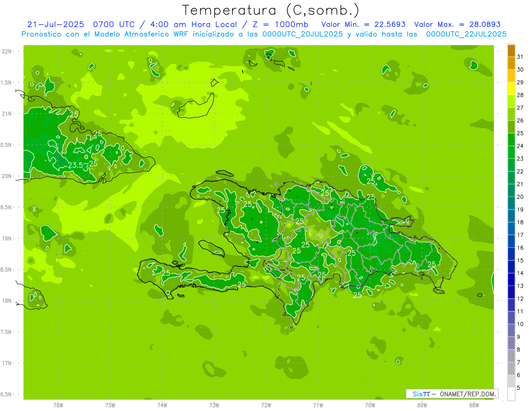532x411 pixels.
Task: Click the "0000UTC_20JUL2025" initialization time
Action: pyautogui.click(x=303, y=34)
